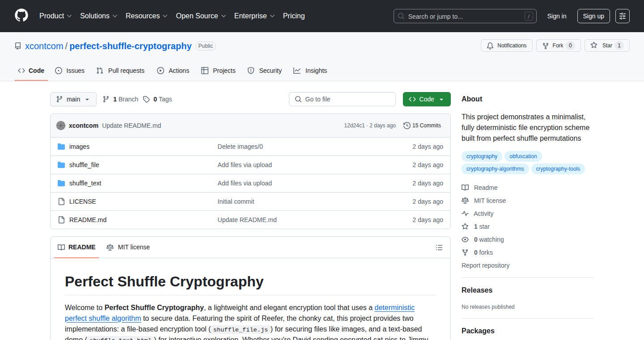Viewport: 644px width, 340px height.
Task: Open the Issues tab
Action: (x=70, y=71)
